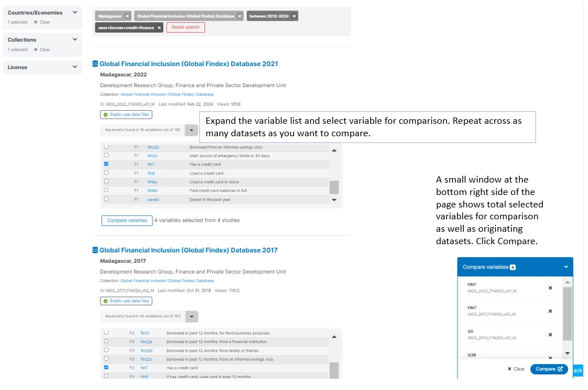Open fin8 variable in 2021 list
The image size is (588, 390).
(151, 174)
